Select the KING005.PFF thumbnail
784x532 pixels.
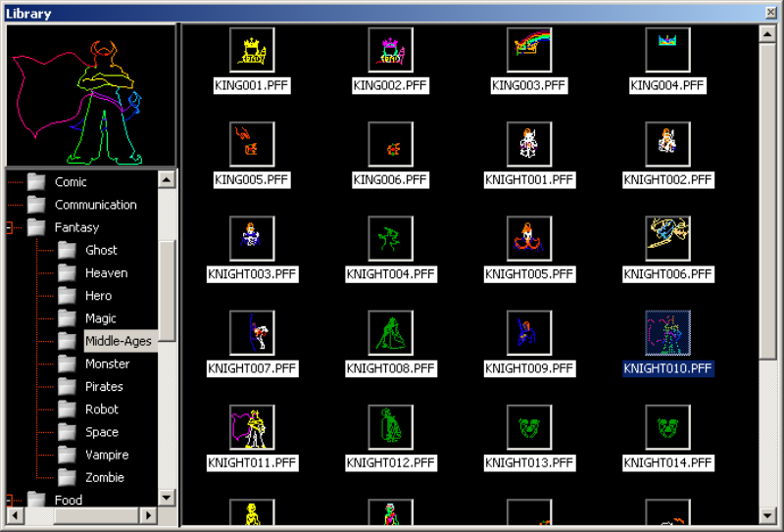point(252,144)
